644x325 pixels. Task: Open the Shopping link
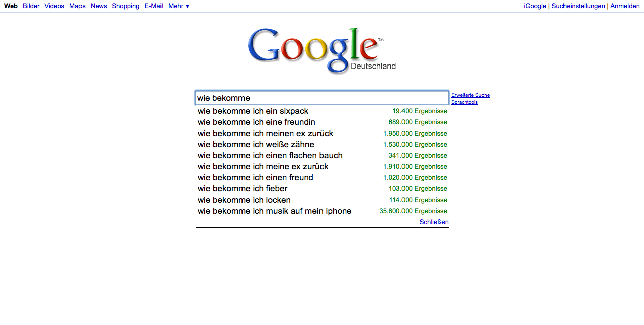click(x=126, y=6)
